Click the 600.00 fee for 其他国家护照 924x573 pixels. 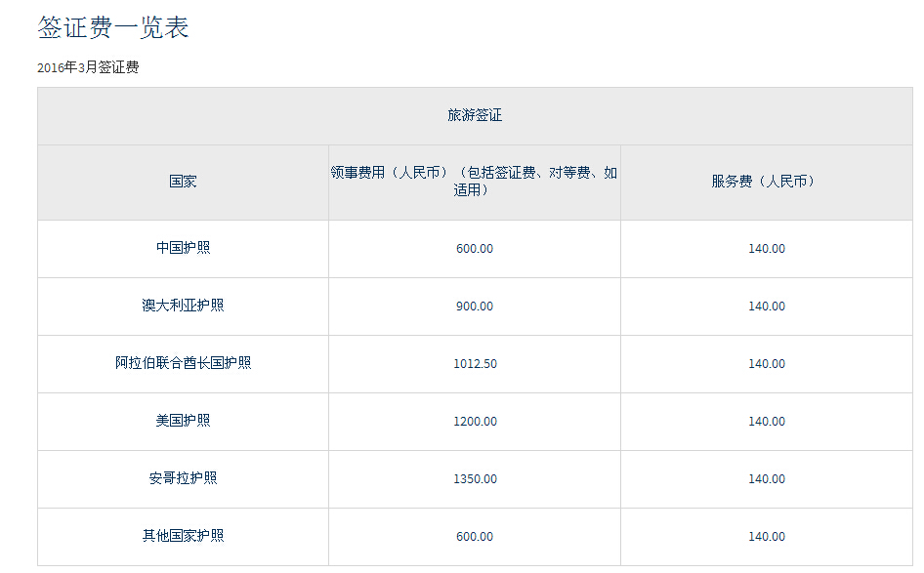pos(475,537)
